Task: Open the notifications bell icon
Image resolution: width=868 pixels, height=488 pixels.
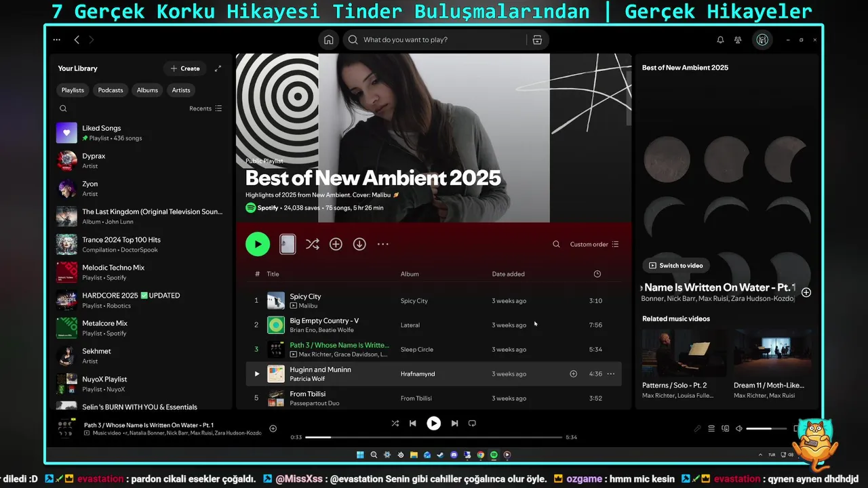Action: coord(720,40)
